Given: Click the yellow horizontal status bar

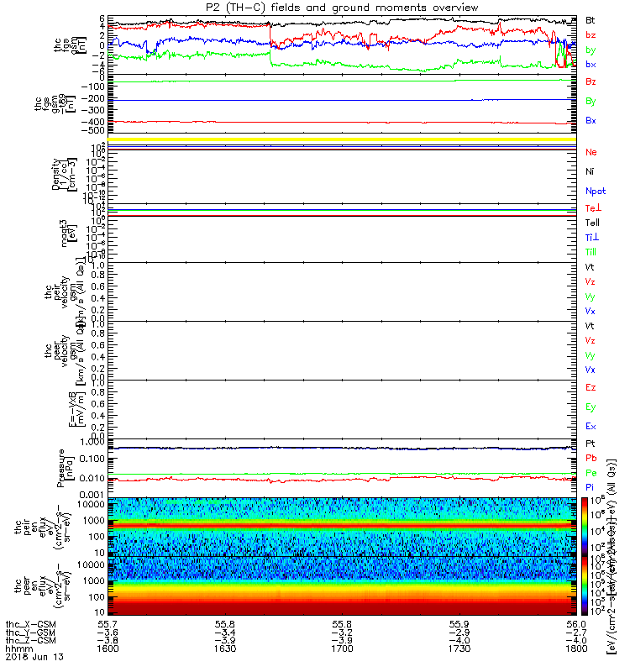Looking at the screenshot, I should point(342,139).
